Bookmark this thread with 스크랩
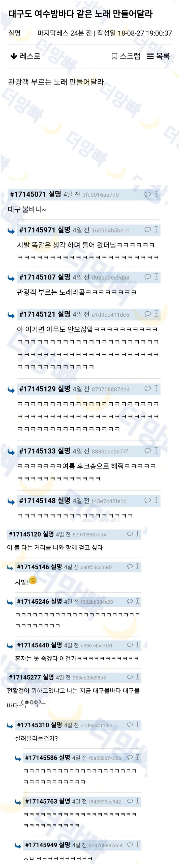This screenshot has height=868, width=179. coord(126,56)
